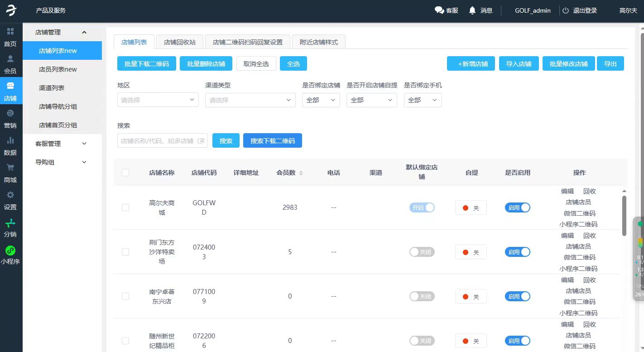Click 自提 关 button for 高尔夫商城

click(x=471, y=207)
